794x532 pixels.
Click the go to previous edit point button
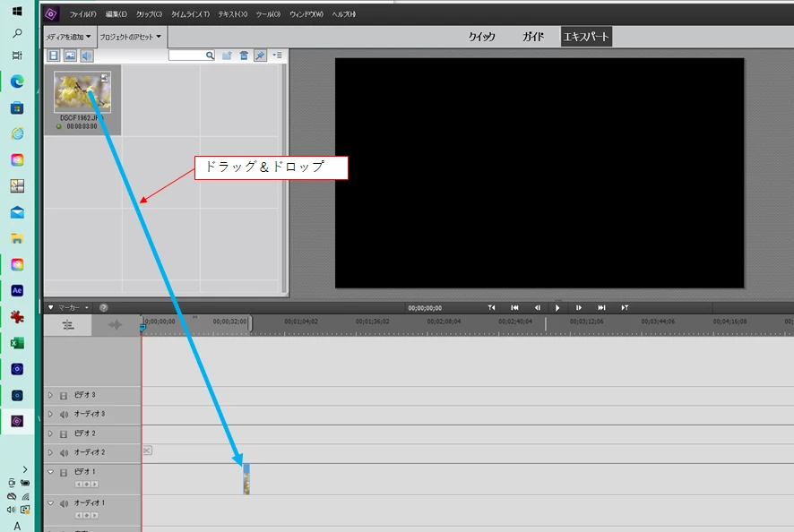tap(491, 308)
